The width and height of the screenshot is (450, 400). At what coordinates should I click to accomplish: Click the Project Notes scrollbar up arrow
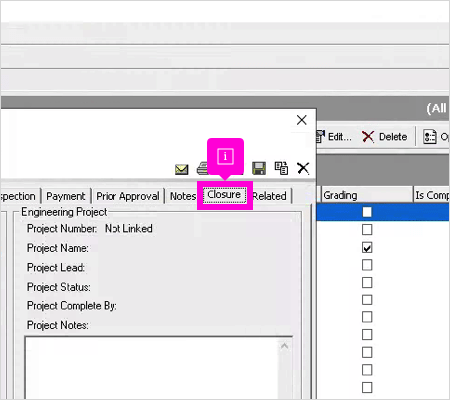tap(284, 346)
